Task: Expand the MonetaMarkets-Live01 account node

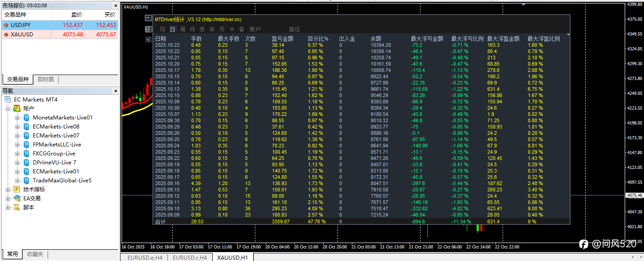Action: click(x=18, y=118)
